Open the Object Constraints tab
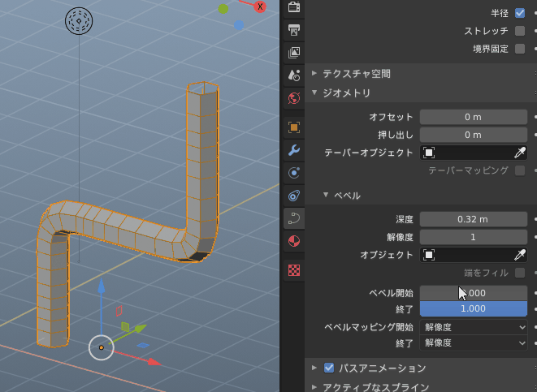The height and width of the screenshot is (392, 537). coord(294,196)
